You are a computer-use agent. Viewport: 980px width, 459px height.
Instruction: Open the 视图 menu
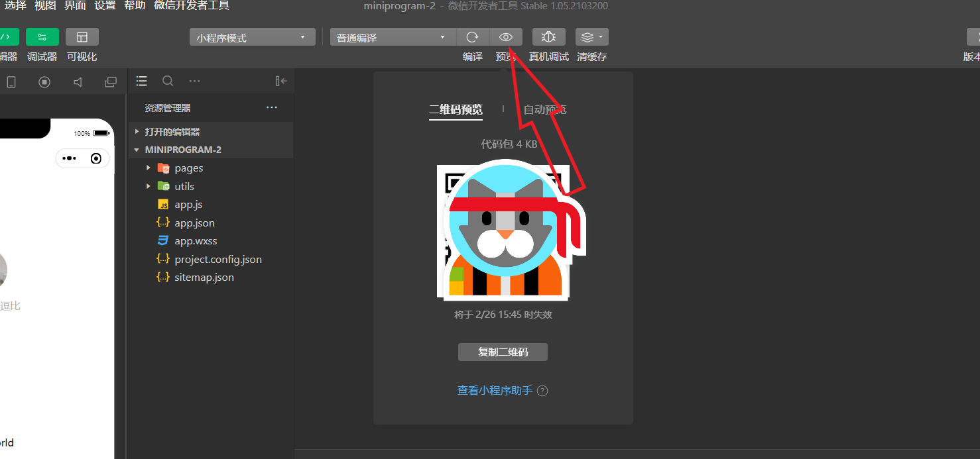tap(45, 6)
